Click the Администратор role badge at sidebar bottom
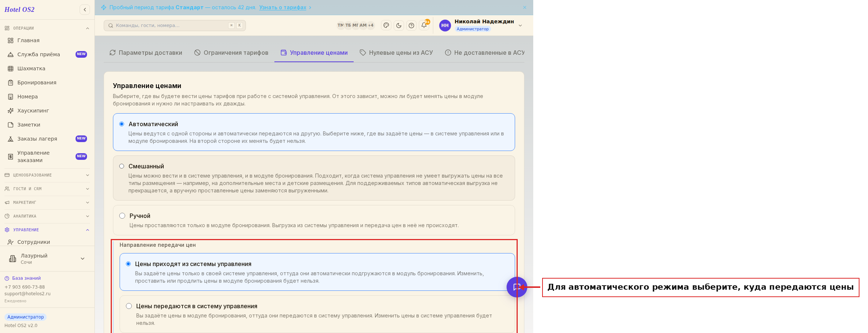The height and width of the screenshot is (333, 868). pyautogui.click(x=26, y=317)
